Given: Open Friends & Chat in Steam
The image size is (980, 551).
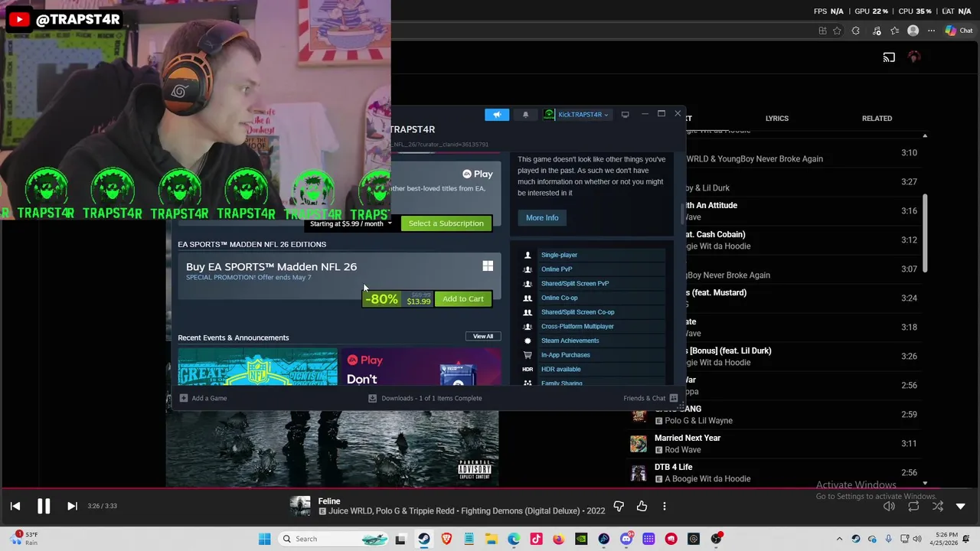Looking at the screenshot, I should [651, 398].
